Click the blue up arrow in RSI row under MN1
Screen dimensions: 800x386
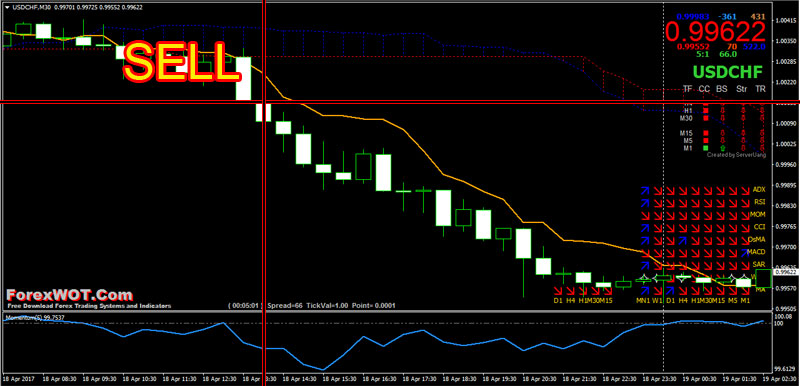tap(645, 202)
